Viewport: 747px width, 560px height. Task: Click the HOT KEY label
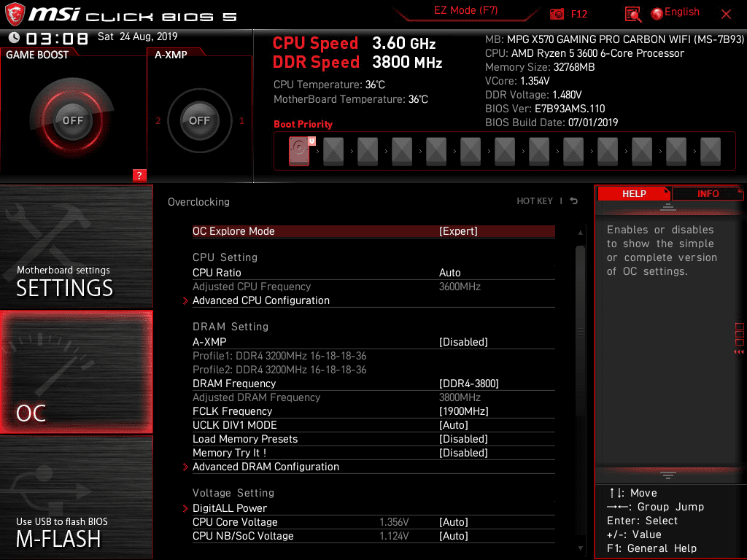535,201
